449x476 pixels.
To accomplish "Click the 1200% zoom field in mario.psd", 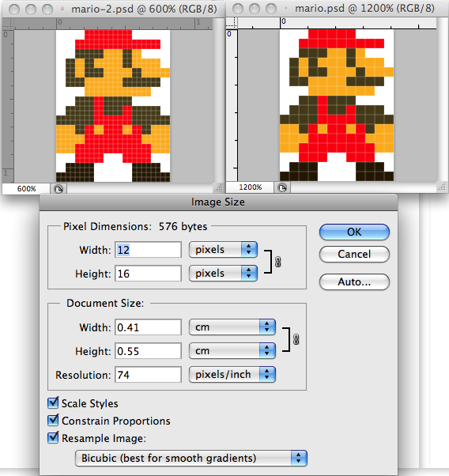I will pyautogui.click(x=250, y=187).
